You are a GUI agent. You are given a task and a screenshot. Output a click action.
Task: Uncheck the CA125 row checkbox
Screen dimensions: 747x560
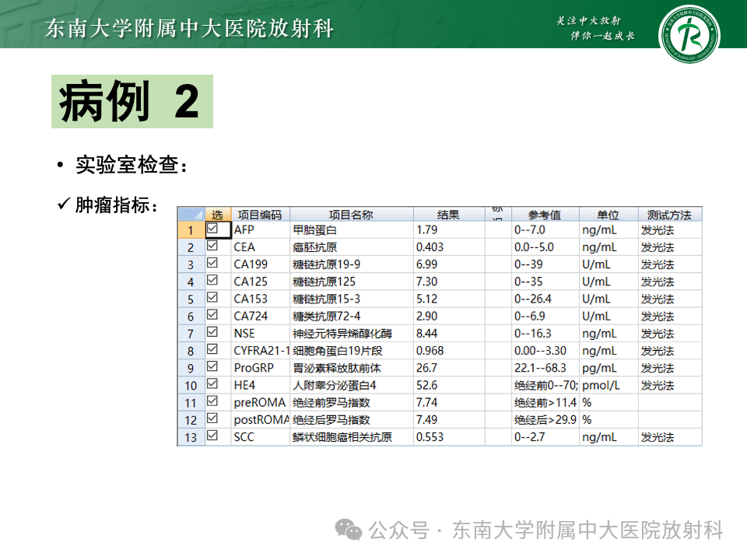(212, 280)
